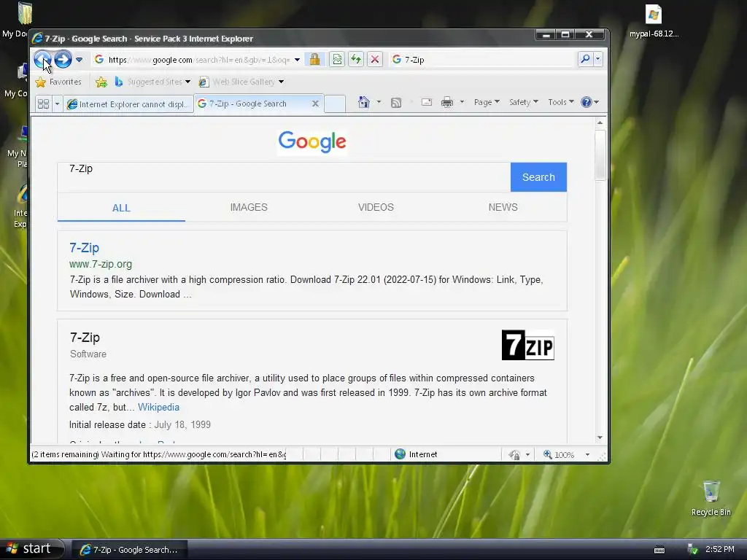Click the 100% zoom level button
Image resolution: width=747 pixels, height=560 pixels.
(x=560, y=455)
